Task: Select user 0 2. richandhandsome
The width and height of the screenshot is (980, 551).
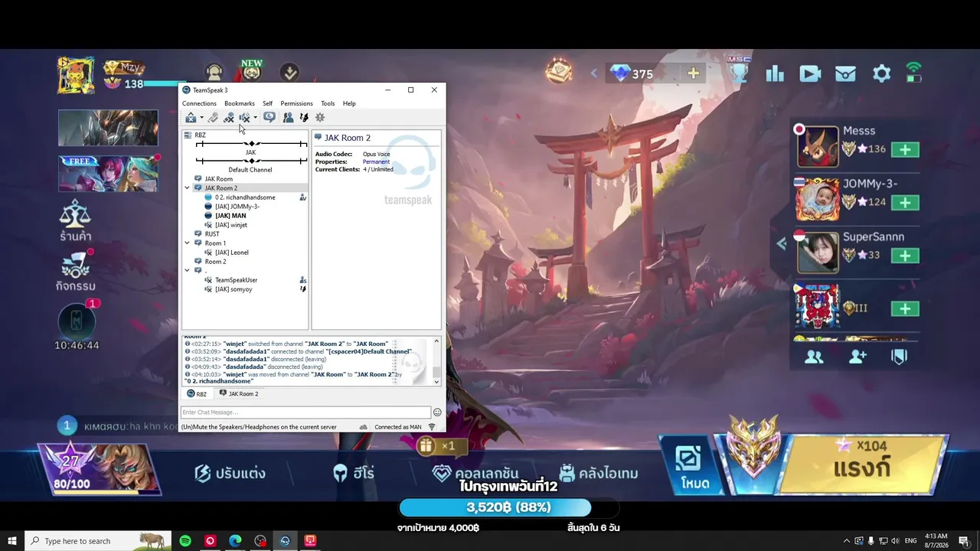Action: click(x=245, y=197)
